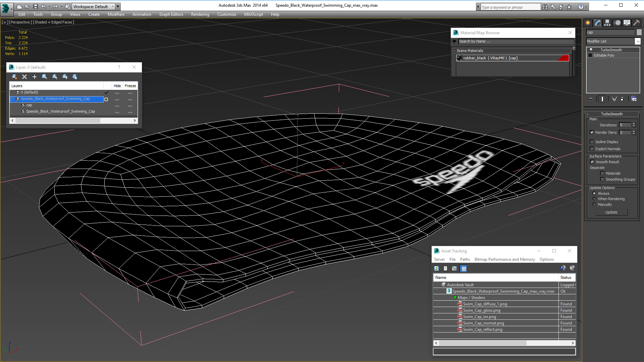
Task: Select Table View icon in Asset Tracking
Action: (464, 268)
